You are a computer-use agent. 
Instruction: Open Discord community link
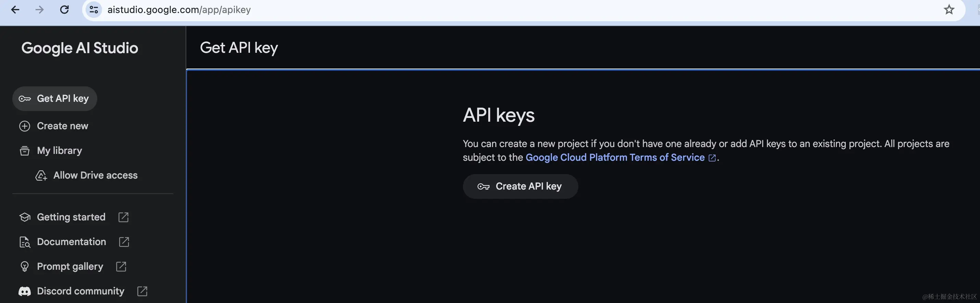[80, 291]
